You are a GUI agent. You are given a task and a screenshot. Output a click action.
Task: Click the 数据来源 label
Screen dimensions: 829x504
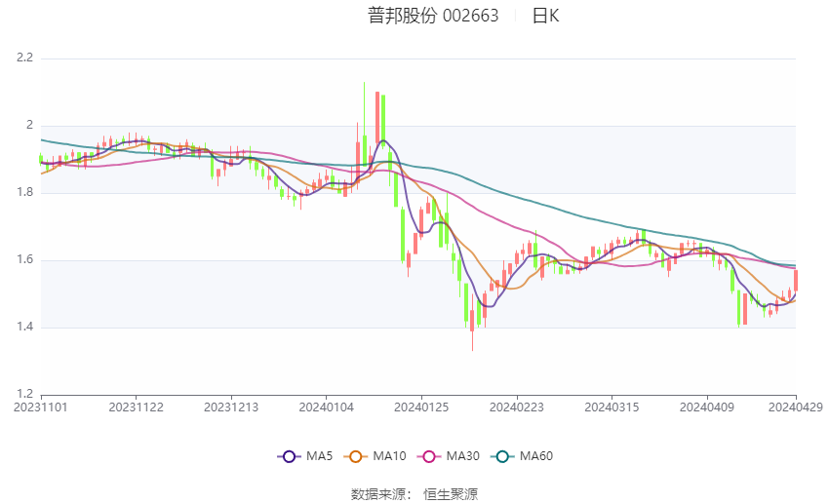click(x=378, y=494)
